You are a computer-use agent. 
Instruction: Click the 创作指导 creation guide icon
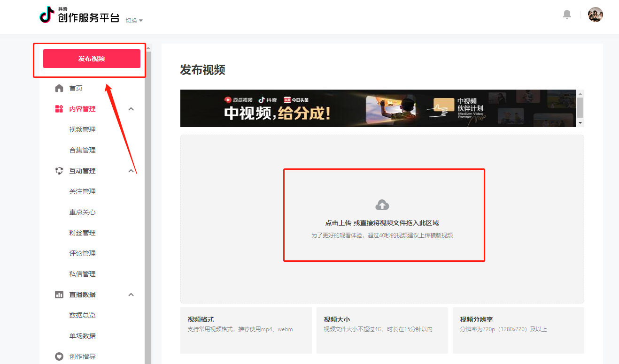[x=59, y=356]
